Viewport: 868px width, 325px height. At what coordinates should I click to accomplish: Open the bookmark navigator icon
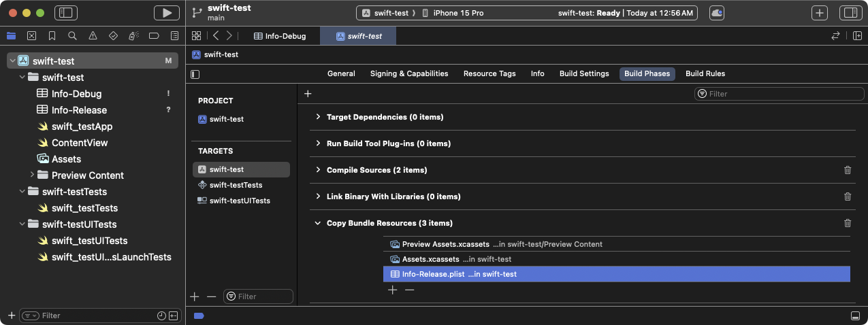tap(52, 36)
